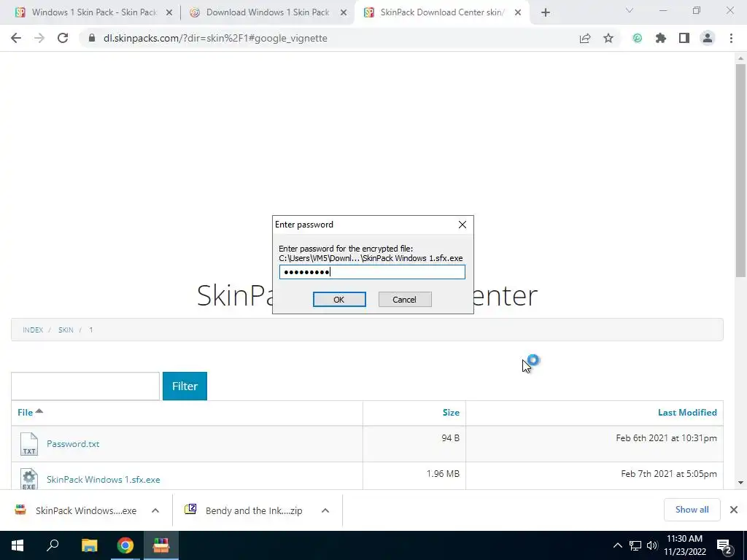Open Chrome from taskbar

125,545
